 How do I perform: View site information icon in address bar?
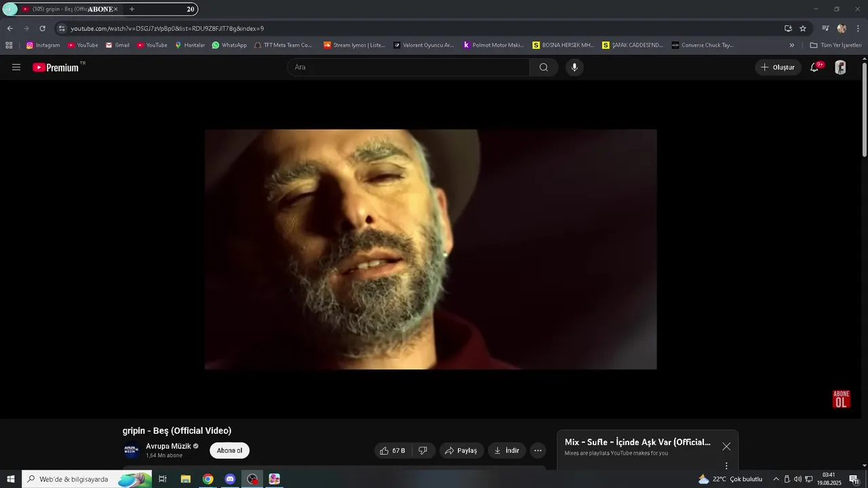[x=62, y=28]
